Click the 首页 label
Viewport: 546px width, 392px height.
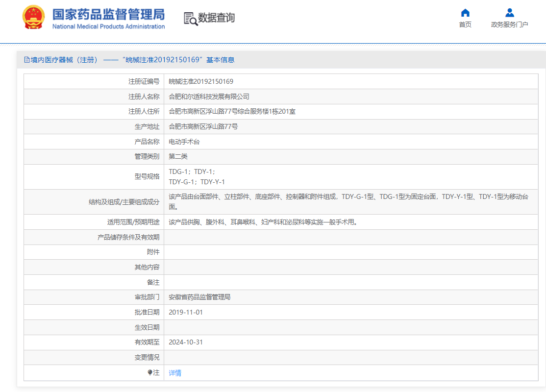point(465,24)
